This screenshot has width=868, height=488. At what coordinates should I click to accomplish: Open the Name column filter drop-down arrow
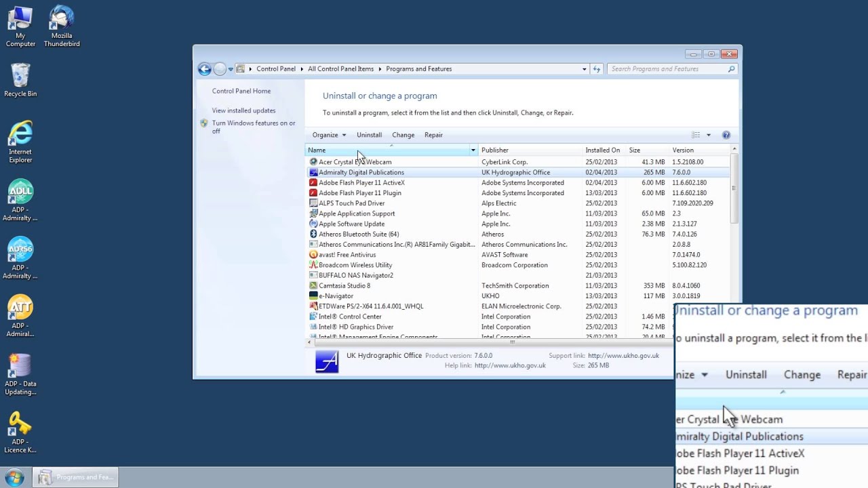pos(473,150)
